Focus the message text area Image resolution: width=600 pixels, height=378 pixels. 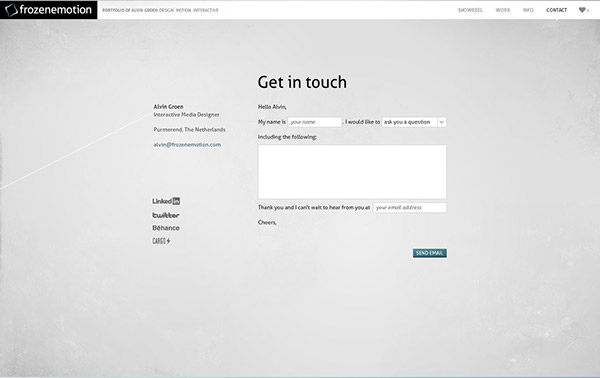tap(352, 172)
